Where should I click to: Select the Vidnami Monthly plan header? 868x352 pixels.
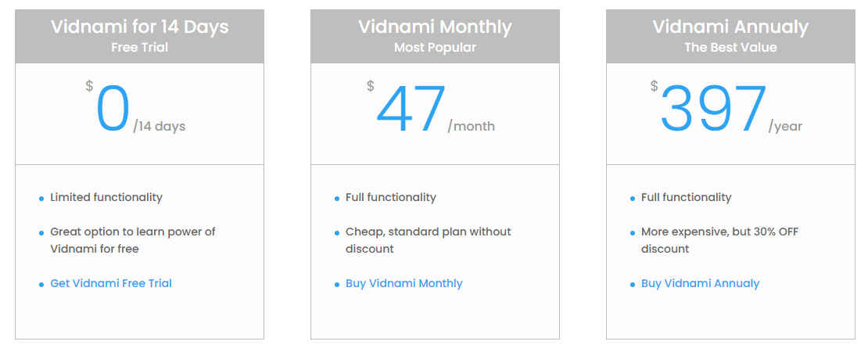pyautogui.click(x=435, y=27)
